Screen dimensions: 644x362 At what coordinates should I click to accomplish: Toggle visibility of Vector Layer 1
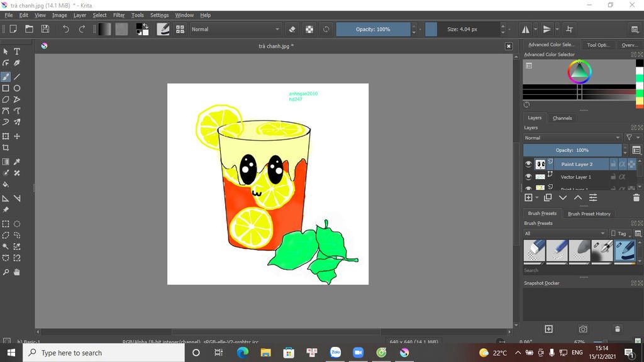528,177
